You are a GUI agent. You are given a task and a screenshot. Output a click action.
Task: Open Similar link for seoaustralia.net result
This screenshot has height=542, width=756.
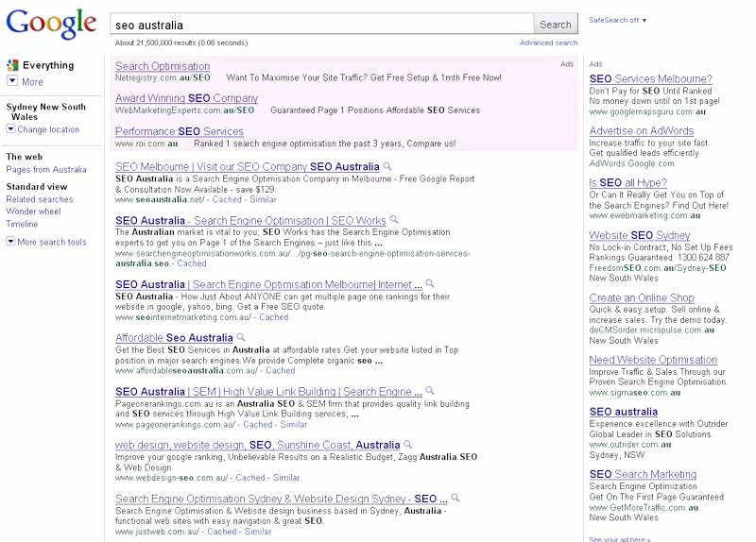coord(264,199)
